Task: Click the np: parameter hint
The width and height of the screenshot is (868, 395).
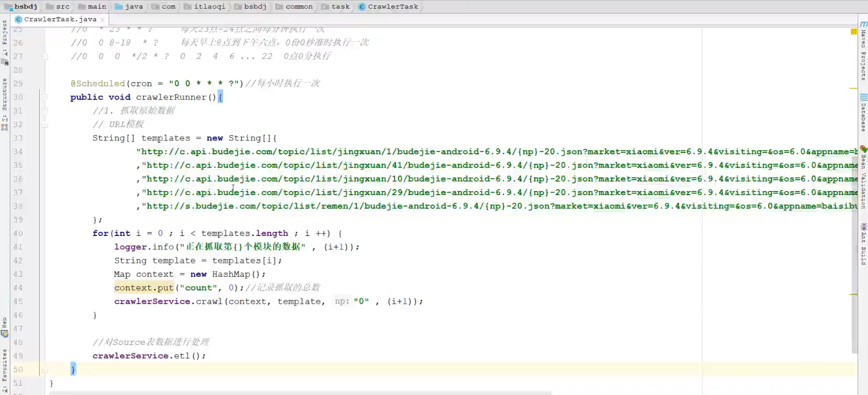Action: [342, 301]
